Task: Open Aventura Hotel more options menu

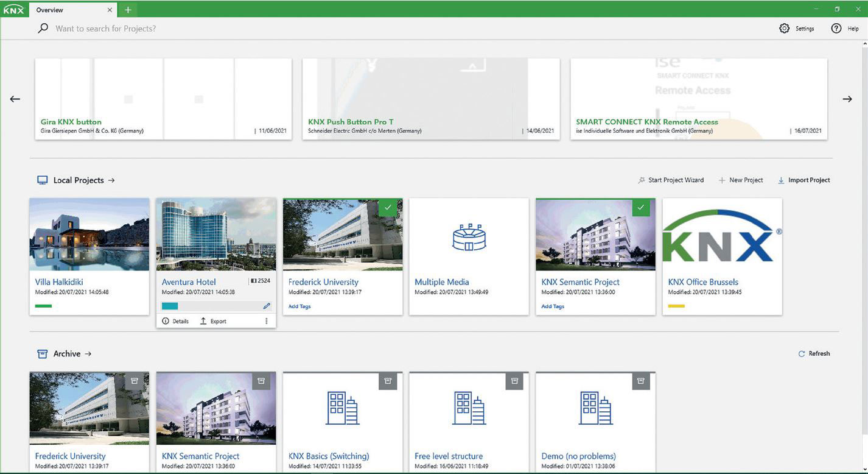Action: coord(266,321)
